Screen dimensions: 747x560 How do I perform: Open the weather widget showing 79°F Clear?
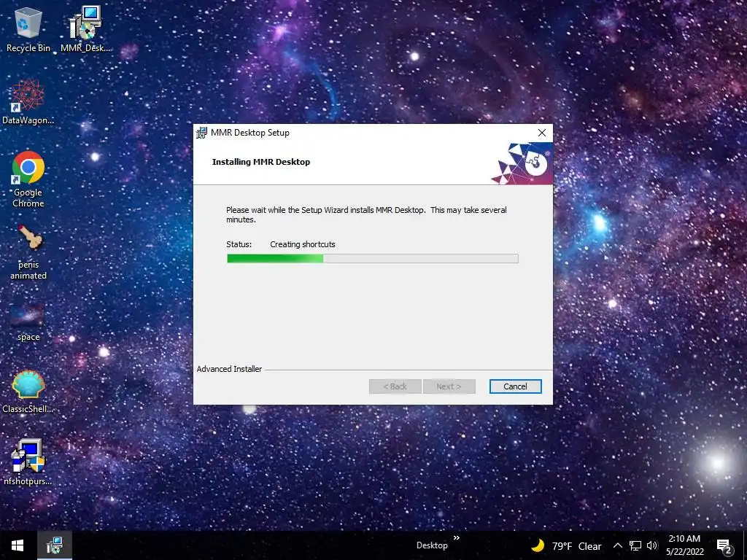click(566, 545)
